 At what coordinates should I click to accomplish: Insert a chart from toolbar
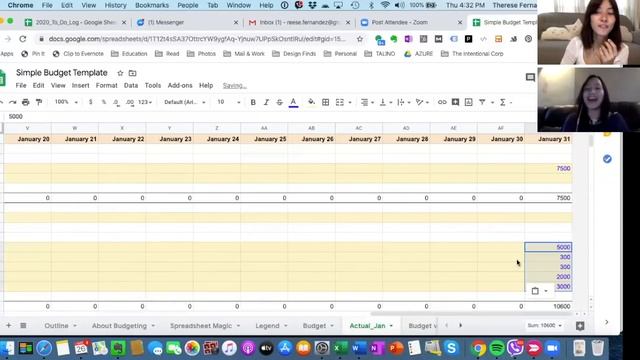pos(469,102)
